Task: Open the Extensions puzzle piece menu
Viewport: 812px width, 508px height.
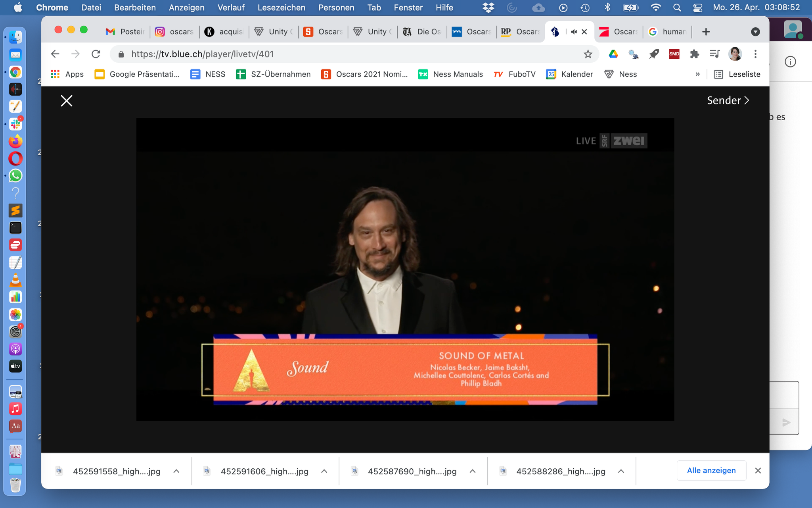Action: tap(694, 54)
